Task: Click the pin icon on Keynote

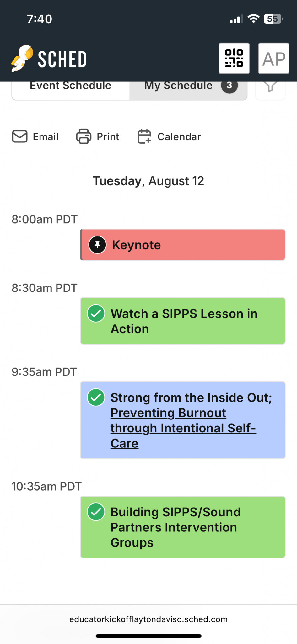Action: point(98,245)
